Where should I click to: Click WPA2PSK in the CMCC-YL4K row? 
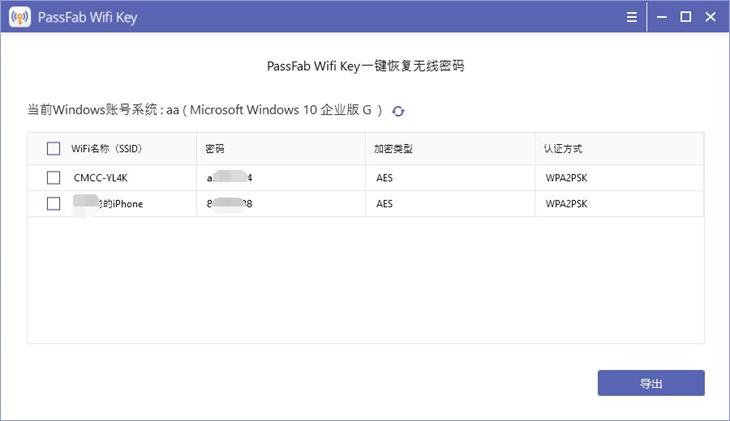pos(567,178)
